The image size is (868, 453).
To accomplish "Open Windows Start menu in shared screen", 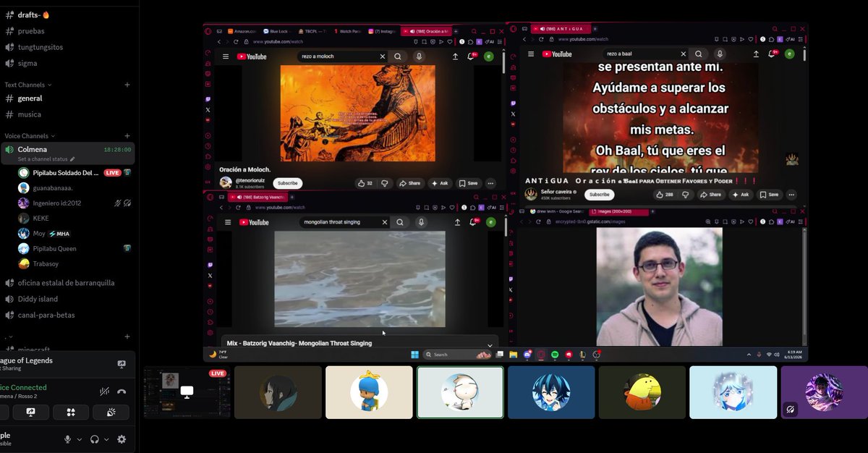I will click(x=415, y=355).
